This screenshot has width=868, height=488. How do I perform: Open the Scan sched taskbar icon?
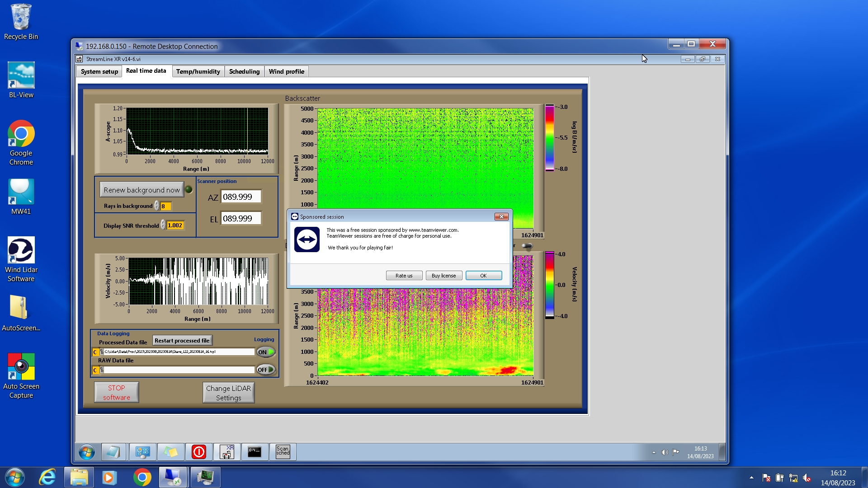click(x=283, y=451)
